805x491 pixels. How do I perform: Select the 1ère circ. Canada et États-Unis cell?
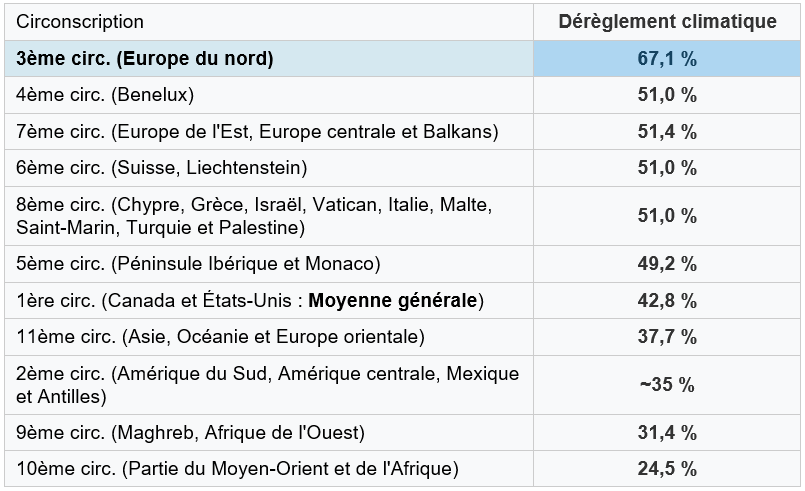tap(250, 300)
